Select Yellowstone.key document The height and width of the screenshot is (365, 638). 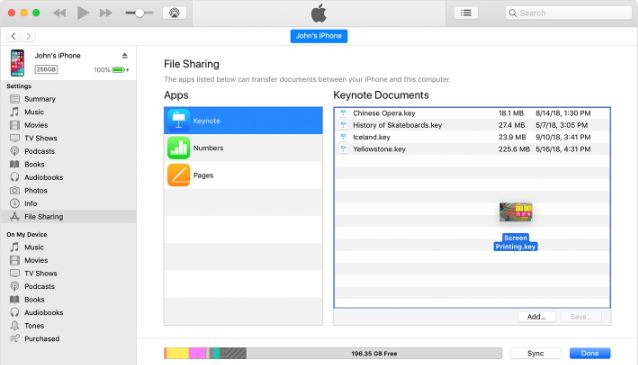tap(472, 149)
